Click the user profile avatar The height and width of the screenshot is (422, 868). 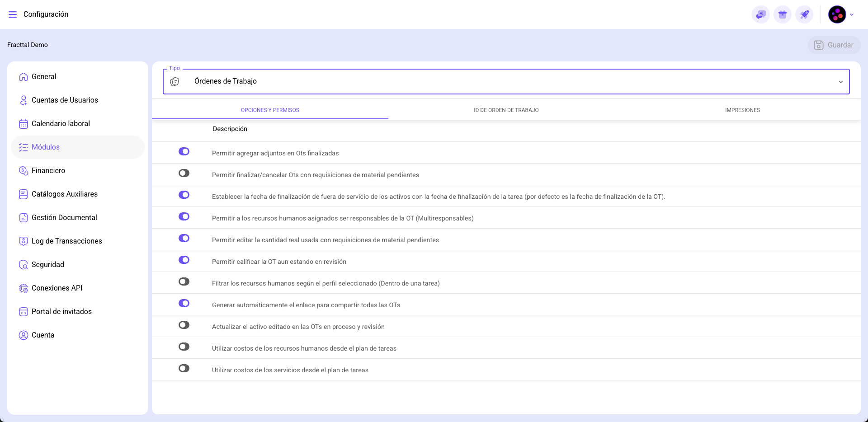pos(837,14)
